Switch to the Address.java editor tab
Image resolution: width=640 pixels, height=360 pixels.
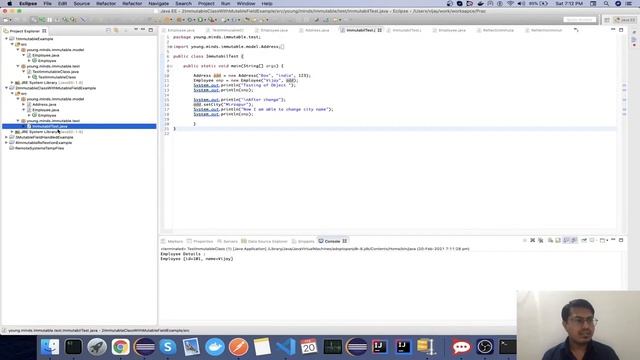314,30
